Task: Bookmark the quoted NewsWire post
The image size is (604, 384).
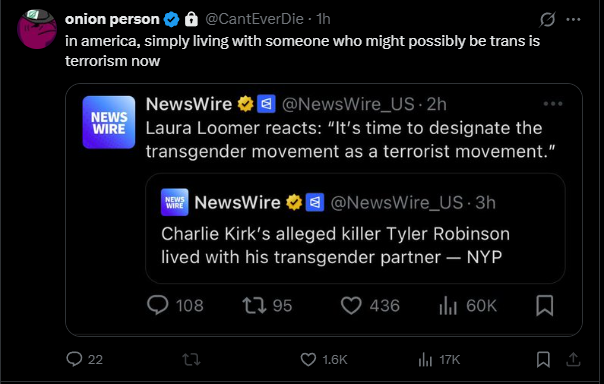Action: point(545,305)
